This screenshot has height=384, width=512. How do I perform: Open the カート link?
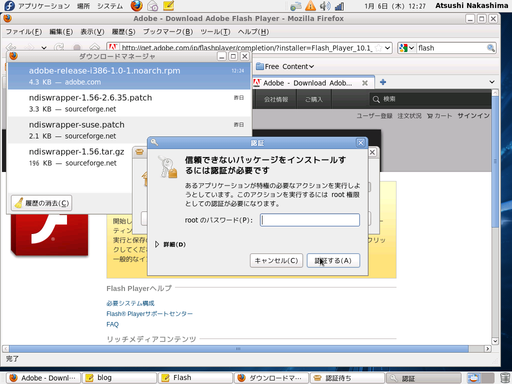[x=439, y=116]
